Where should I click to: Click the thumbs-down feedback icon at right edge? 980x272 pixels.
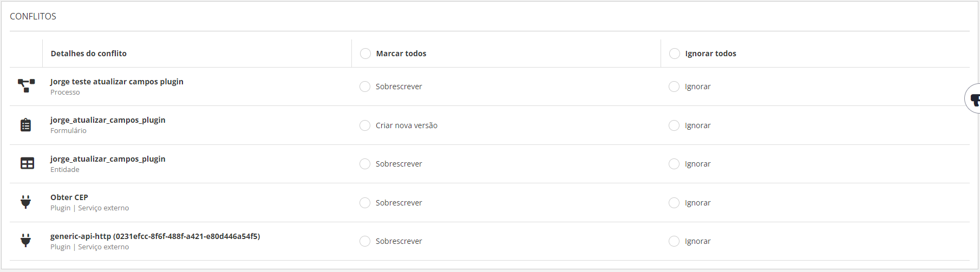point(975,99)
